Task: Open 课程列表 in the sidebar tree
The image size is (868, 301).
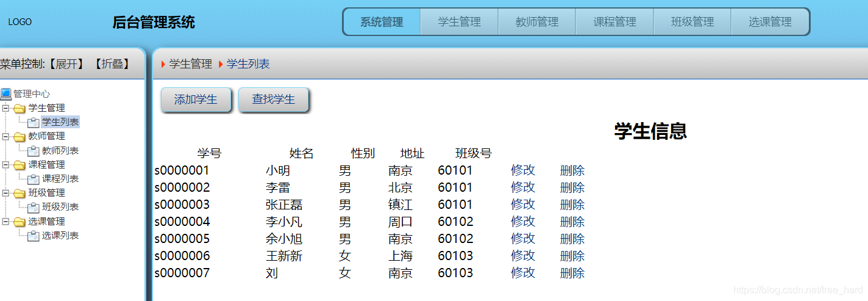Action: coord(60,179)
